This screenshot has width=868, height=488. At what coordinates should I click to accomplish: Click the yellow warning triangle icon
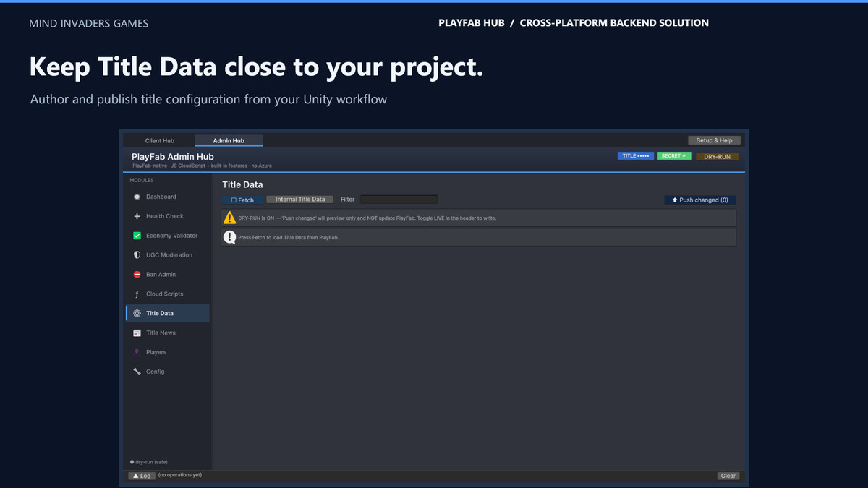tap(229, 218)
